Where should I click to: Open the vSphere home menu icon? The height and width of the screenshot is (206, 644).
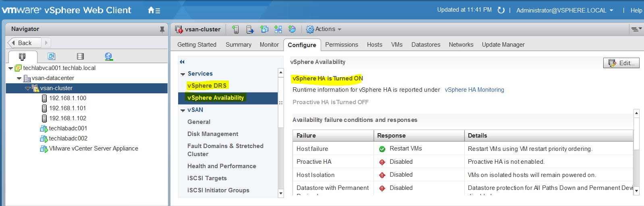point(154,10)
